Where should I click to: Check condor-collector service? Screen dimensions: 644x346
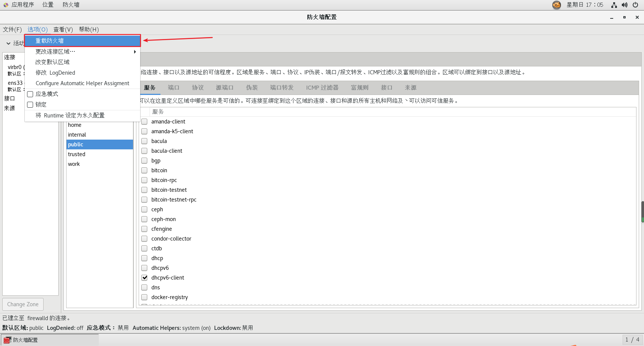tap(144, 239)
